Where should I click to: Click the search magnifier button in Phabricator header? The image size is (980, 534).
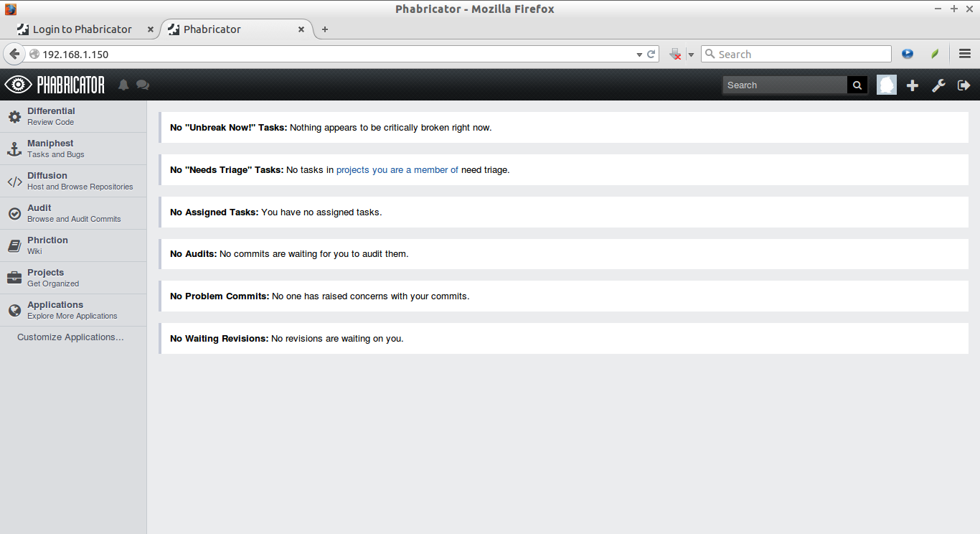[x=857, y=85]
